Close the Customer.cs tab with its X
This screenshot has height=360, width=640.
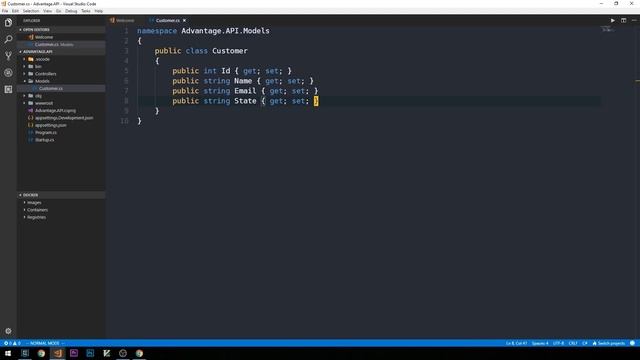coord(184,20)
